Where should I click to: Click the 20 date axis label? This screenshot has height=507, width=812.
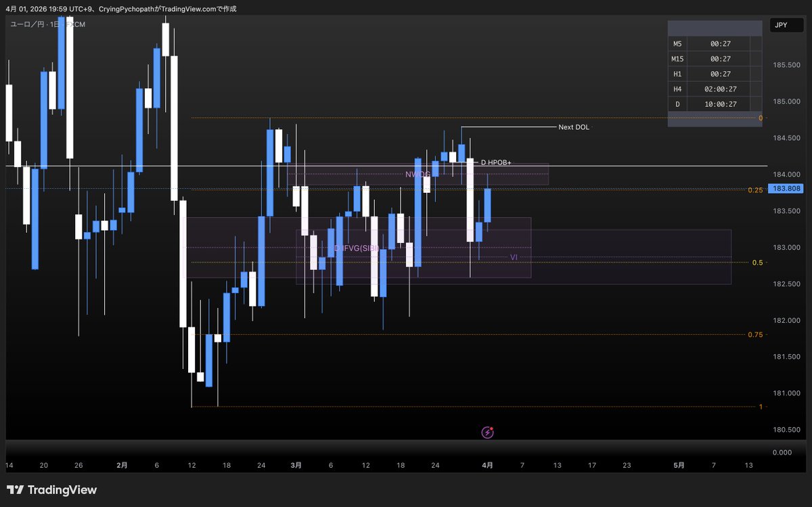pos(44,466)
